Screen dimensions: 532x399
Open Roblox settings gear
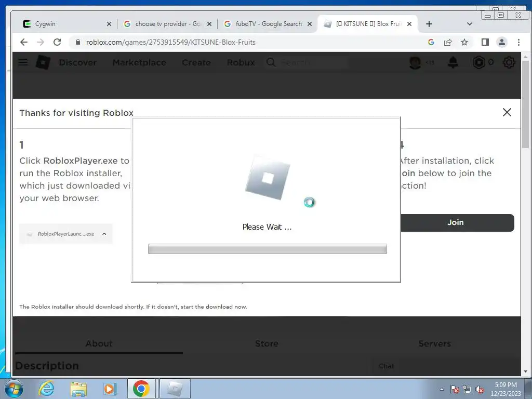click(509, 62)
